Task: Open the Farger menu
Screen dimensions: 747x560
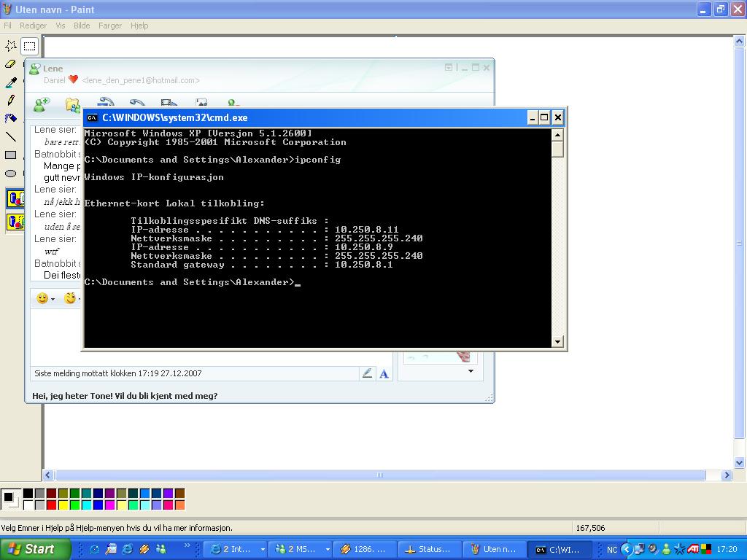Action: pyautogui.click(x=110, y=26)
